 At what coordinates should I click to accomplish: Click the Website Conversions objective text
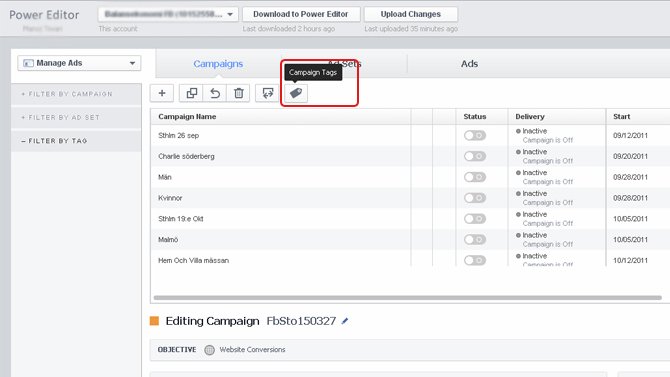click(x=252, y=350)
